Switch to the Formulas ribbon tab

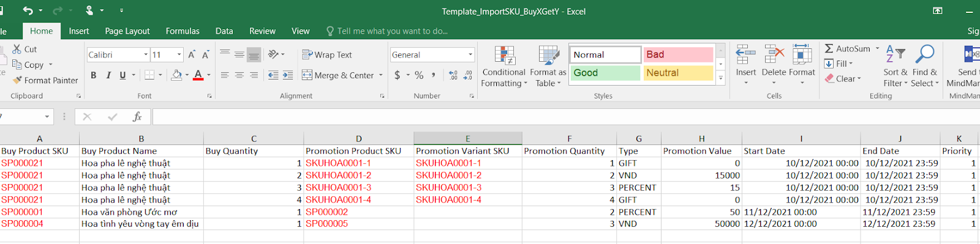183,31
